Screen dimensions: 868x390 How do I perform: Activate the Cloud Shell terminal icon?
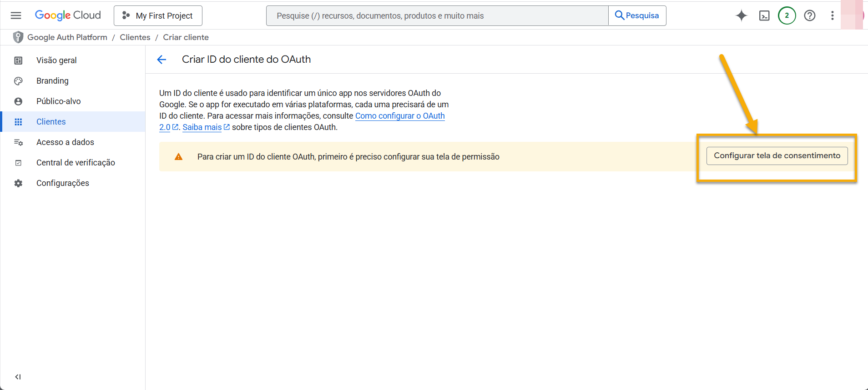point(764,15)
